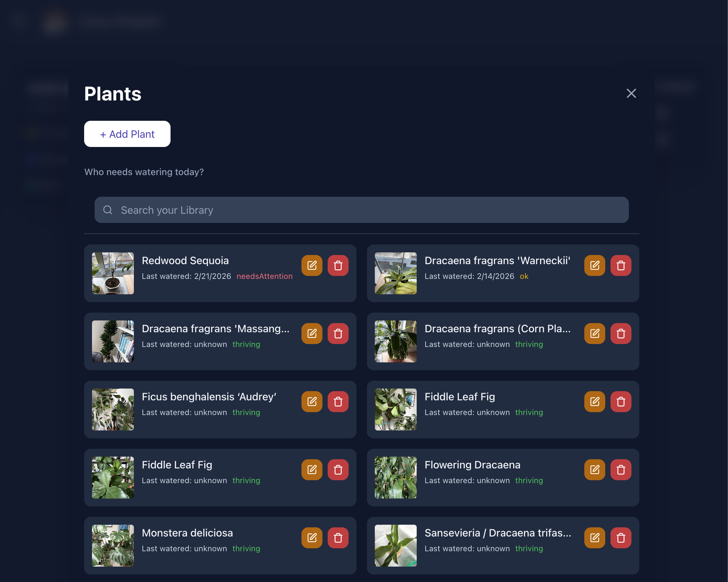Image resolution: width=728 pixels, height=582 pixels.
Task: Edit the Flowering Dracaena entry
Action: pos(595,470)
